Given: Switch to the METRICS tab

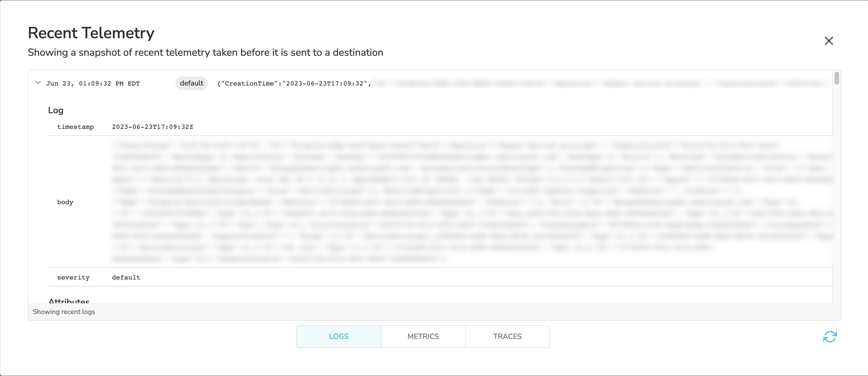Looking at the screenshot, I should [423, 336].
